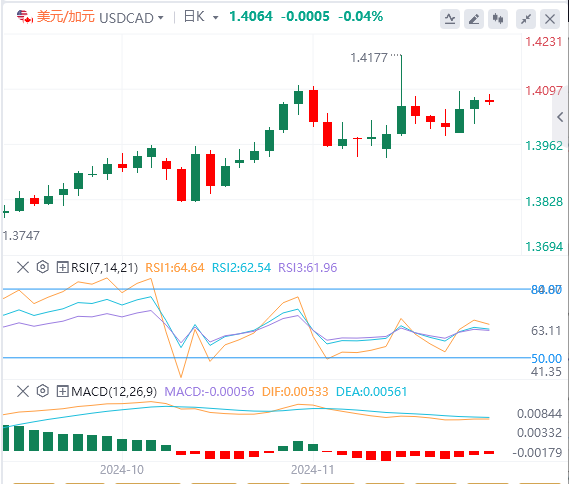This screenshot has width=569, height=484.
Task: Select the pencil drawing tool
Action: pyautogui.click(x=474, y=19)
